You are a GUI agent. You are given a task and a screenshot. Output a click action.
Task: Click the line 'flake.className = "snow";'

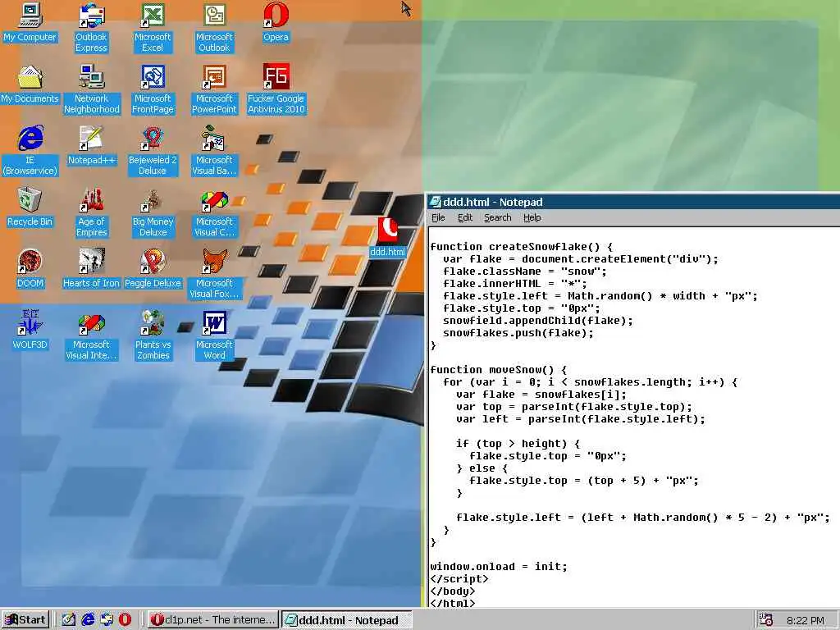point(524,272)
